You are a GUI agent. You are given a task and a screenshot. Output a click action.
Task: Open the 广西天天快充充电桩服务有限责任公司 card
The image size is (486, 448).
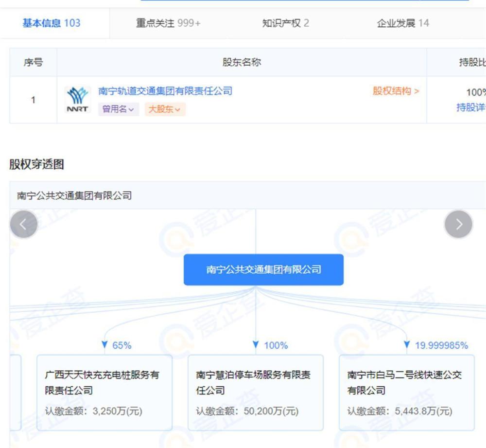(x=104, y=393)
